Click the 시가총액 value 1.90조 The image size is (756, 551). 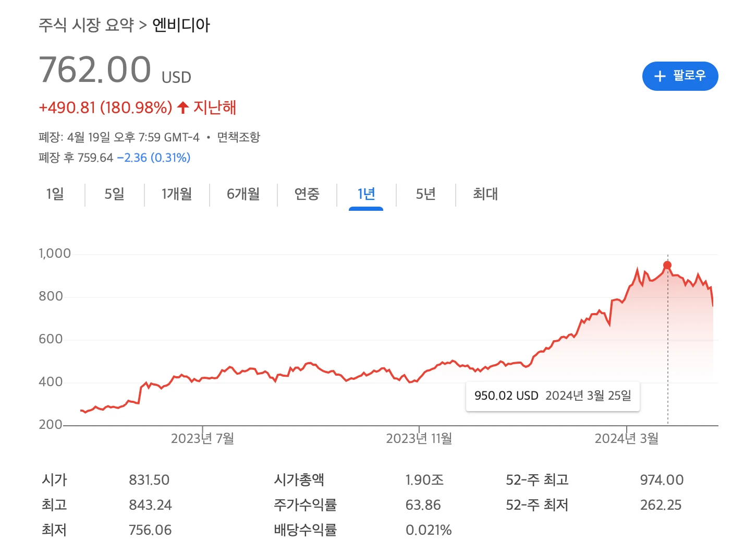[x=424, y=480]
